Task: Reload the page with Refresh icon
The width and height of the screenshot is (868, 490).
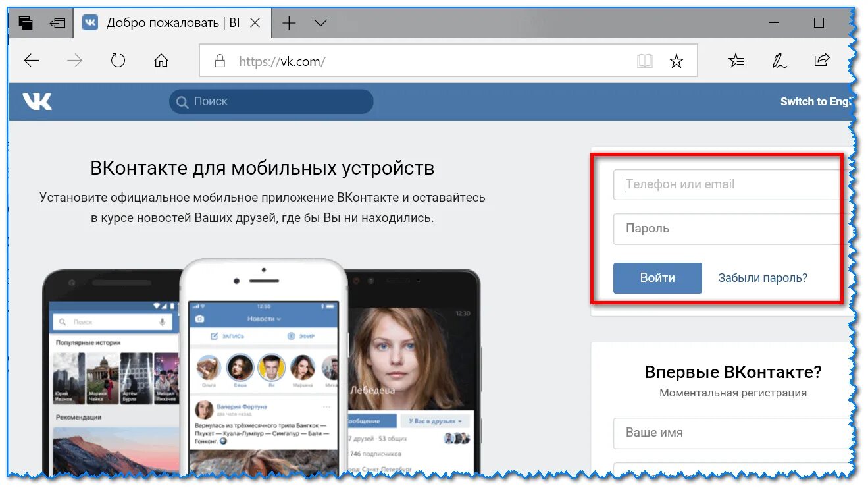Action: 118,61
